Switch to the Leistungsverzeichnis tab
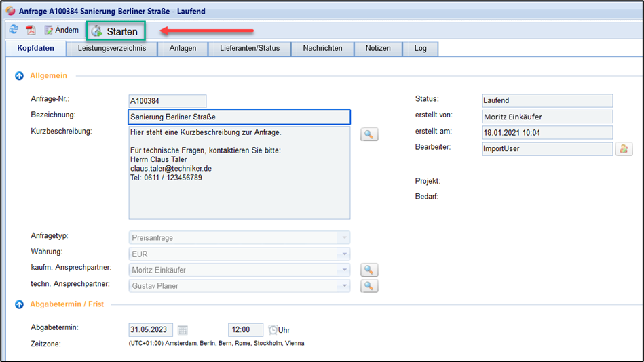Screen dimensions: 644x362 point(112,49)
